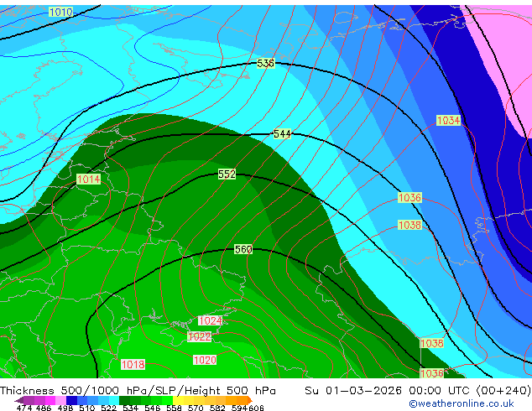Click the 1022 pressure label
Viewport: 532px width, 411px height.
[x=200, y=336]
